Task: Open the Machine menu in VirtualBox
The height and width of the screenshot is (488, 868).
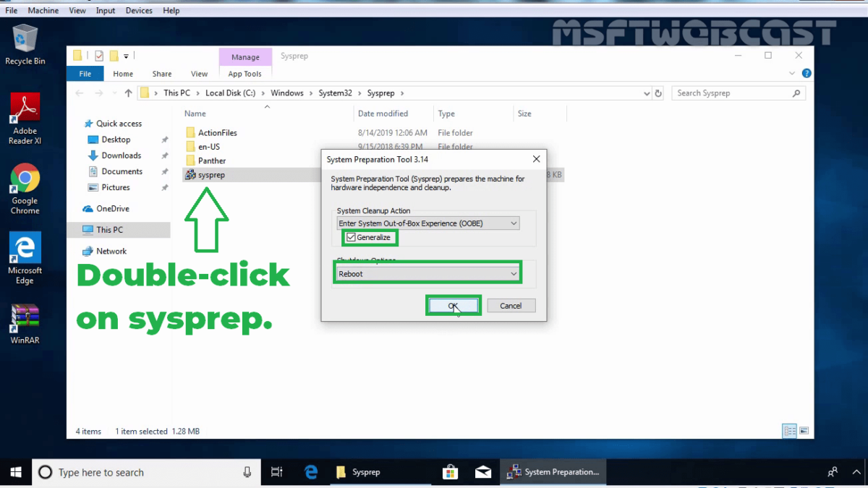Action: point(43,11)
